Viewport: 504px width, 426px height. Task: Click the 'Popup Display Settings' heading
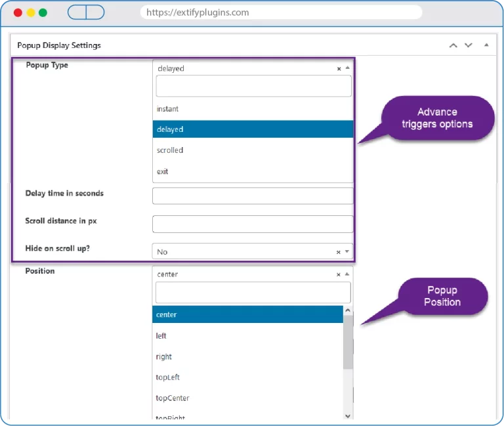click(59, 46)
